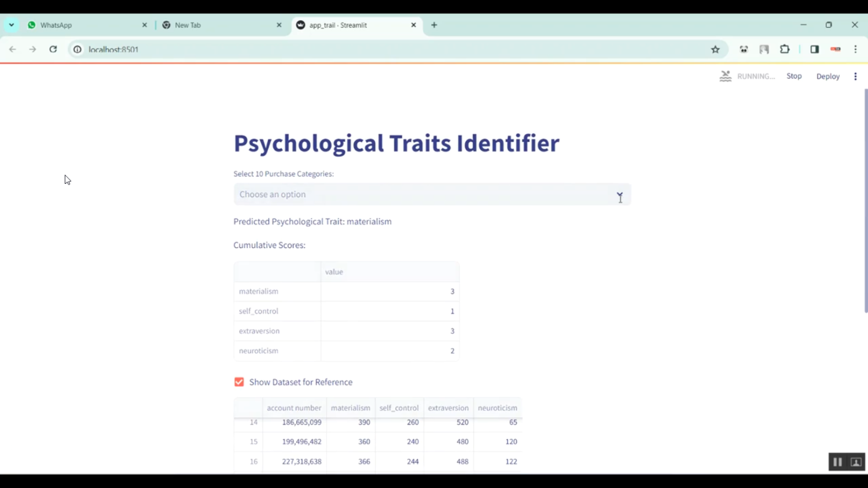Toggle the browser side panel icon
This screenshot has width=868, height=488.
click(814, 49)
